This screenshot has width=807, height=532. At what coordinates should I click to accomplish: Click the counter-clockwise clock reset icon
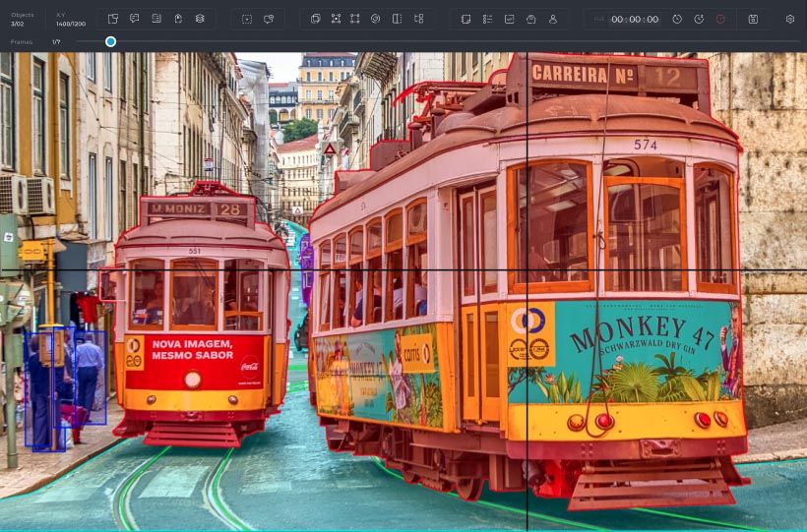click(677, 19)
